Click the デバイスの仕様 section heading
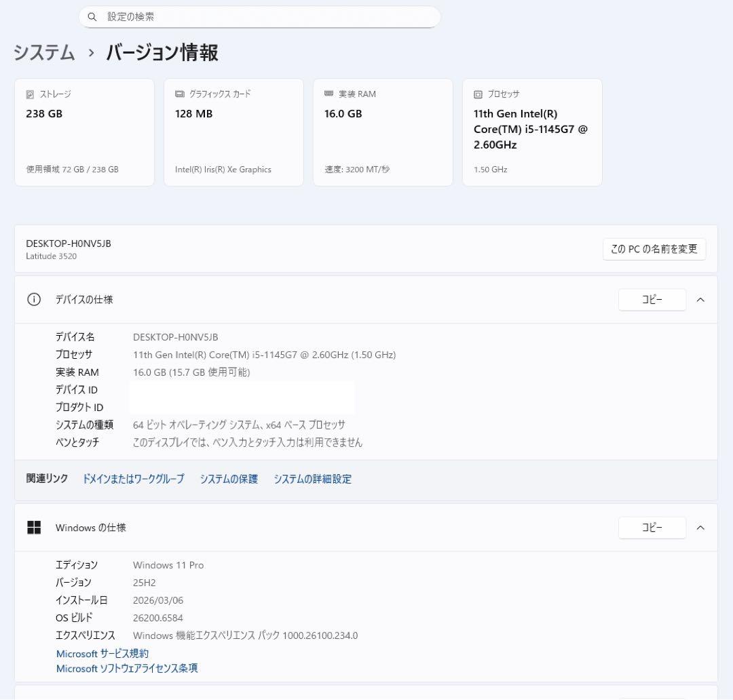The width and height of the screenshot is (733, 700). tap(84, 300)
